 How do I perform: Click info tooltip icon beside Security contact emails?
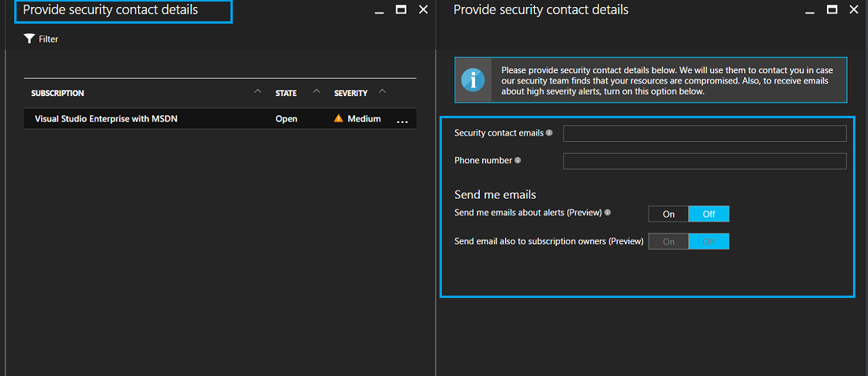[549, 133]
